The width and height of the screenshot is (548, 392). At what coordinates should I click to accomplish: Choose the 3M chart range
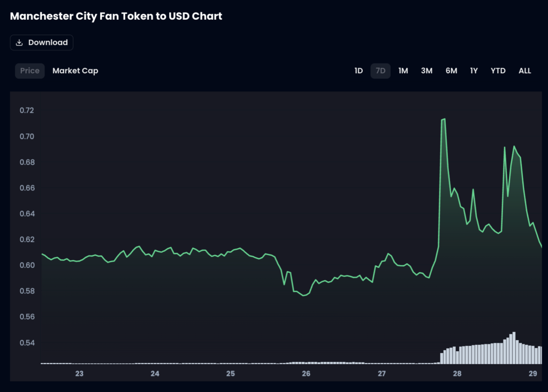[x=427, y=71]
